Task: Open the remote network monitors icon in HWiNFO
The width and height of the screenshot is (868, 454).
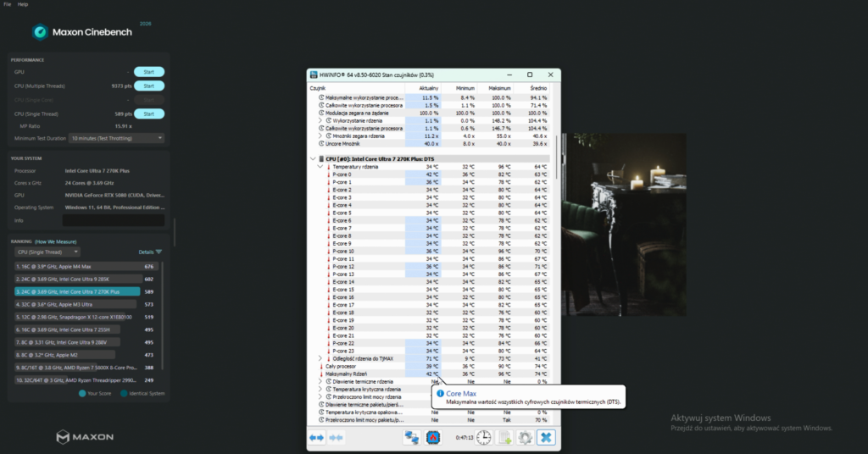Action: [411, 437]
